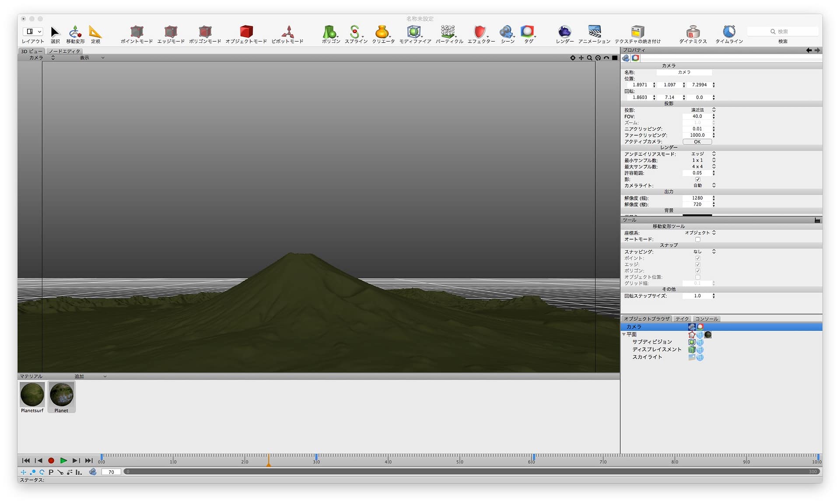840x504 pixels.
Task: Toggle the shadow checkbox in render settings
Action: point(698,179)
